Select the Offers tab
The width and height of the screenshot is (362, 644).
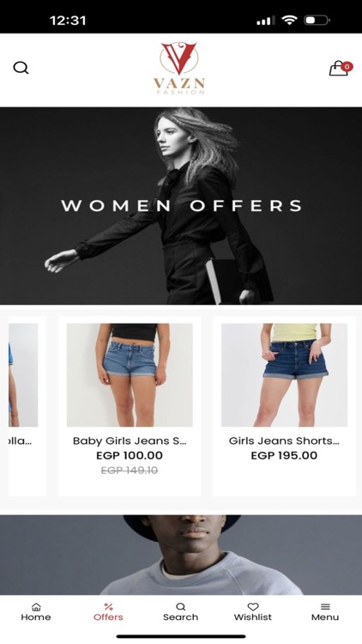pyautogui.click(x=108, y=612)
